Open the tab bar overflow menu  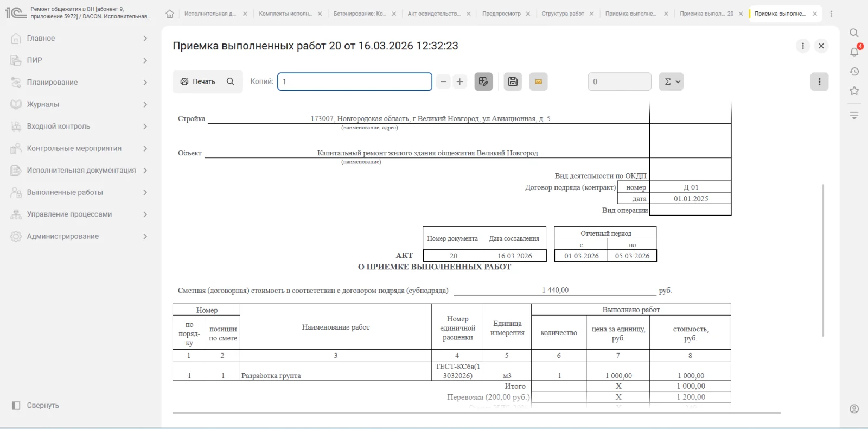831,14
